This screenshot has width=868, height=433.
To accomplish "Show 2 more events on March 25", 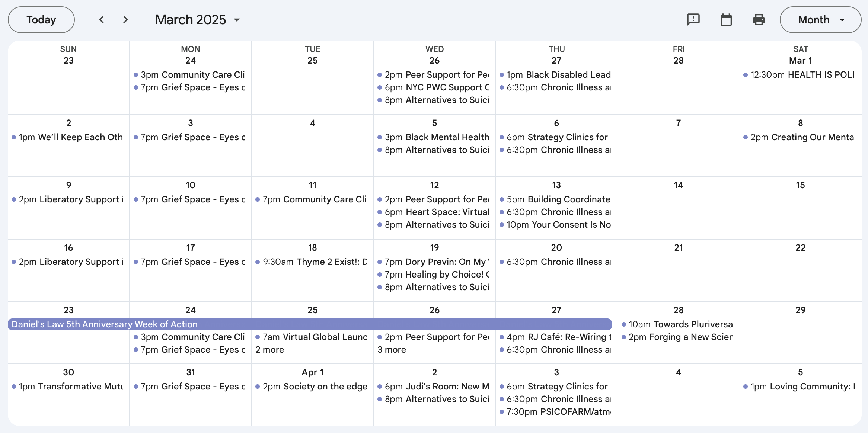I will (x=270, y=350).
